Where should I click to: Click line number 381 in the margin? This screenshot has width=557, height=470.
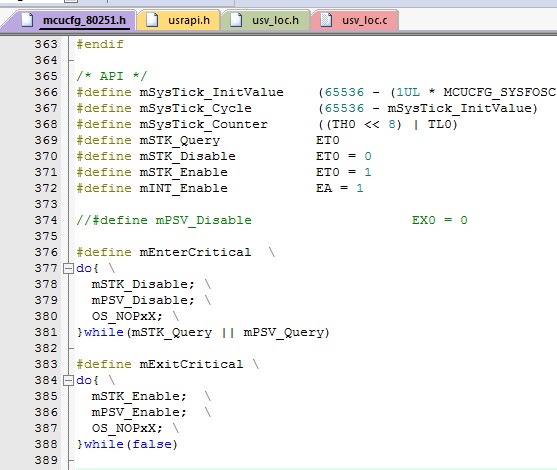point(46,333)
